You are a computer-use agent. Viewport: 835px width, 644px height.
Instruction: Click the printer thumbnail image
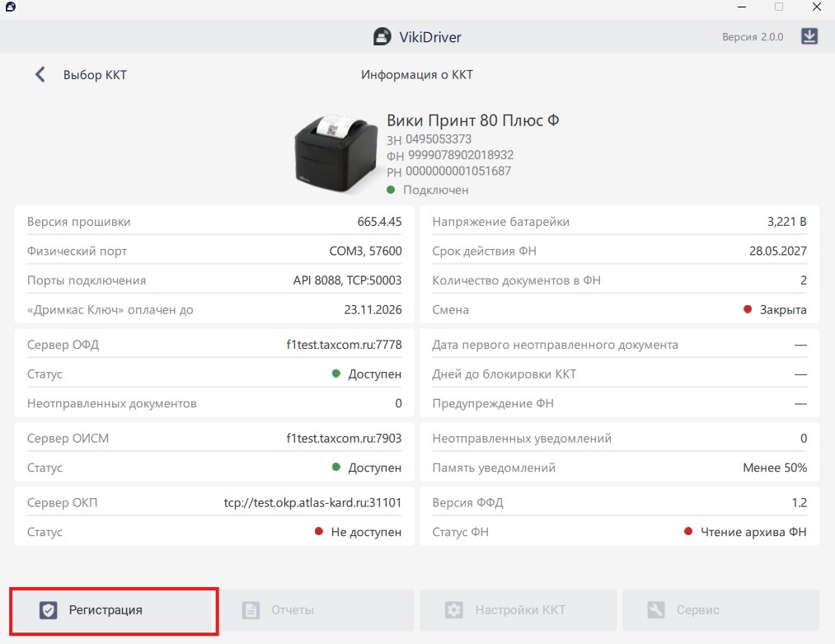(336, 154)
